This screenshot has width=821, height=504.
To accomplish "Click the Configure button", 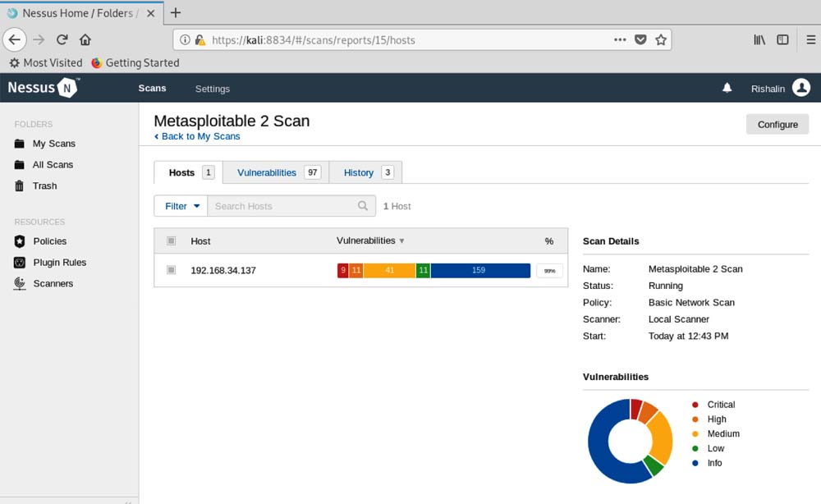I will [x=777, y=125].
